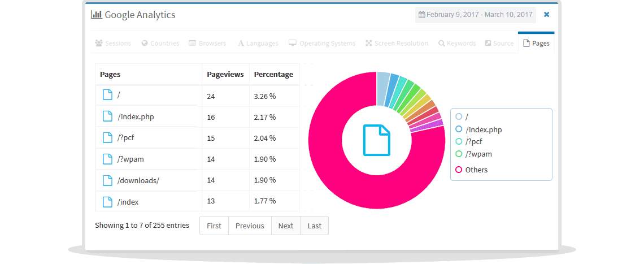The height and width of the screenshot is (264, 644).
Task: Click the document icon on Pages tab
Action: (x=526, y=43)
